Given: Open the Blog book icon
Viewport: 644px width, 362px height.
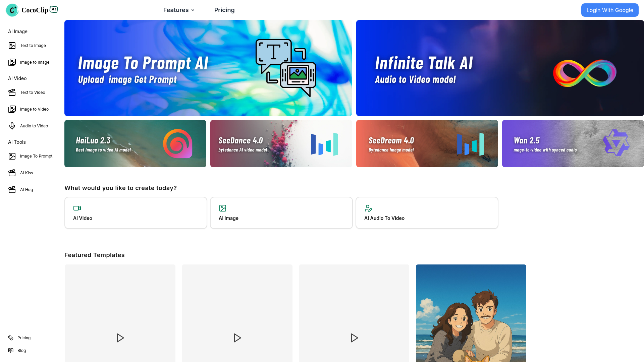Looking at the screenshot, I should click(x=11, y=351).
